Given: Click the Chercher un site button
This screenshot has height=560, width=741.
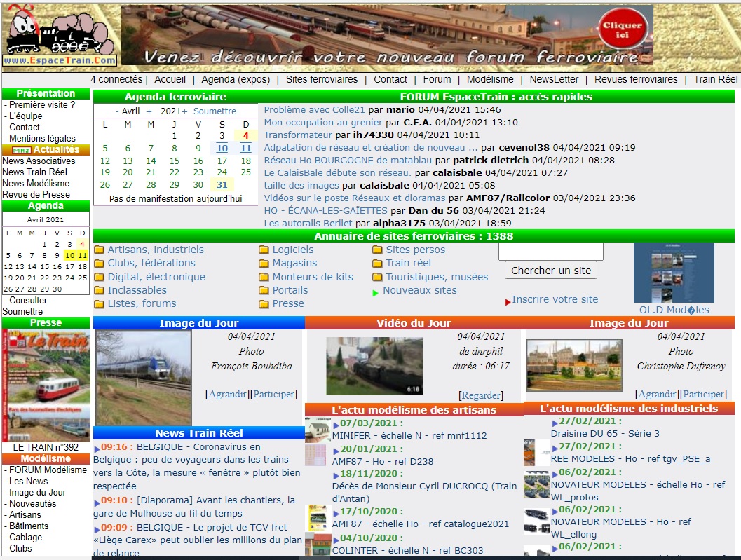Looking at the screenshot, I should (x=551, y=271).
